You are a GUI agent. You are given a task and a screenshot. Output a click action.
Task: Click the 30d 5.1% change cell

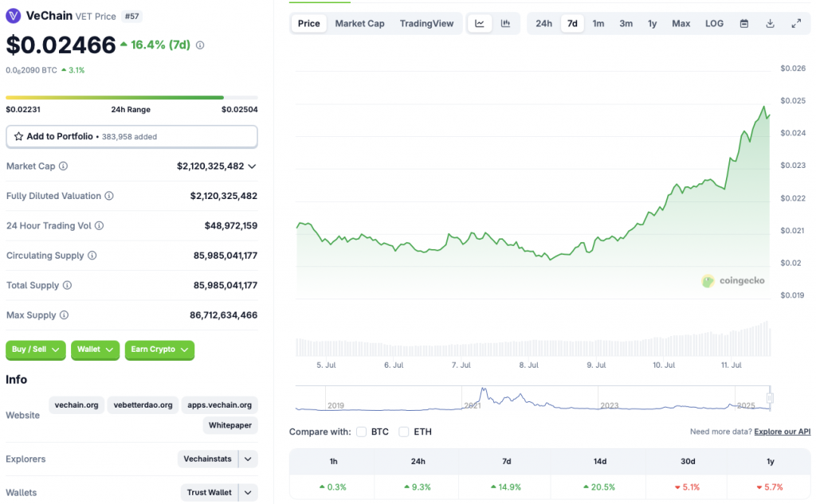[x=688, y=487]
